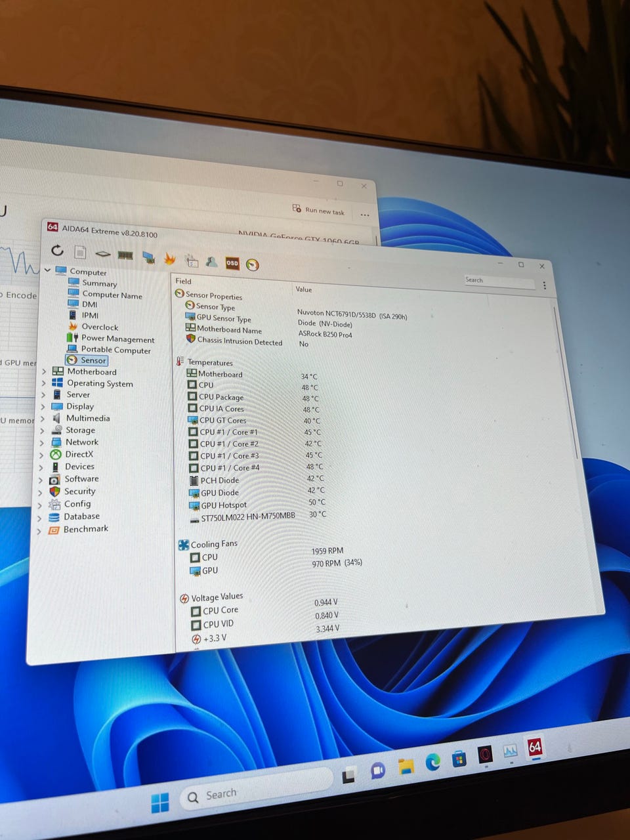Image resolution: width=630 pixels, height=840 pixels.
Task: Open the three-dot menu beside Search field
Action: click(544, 285)
